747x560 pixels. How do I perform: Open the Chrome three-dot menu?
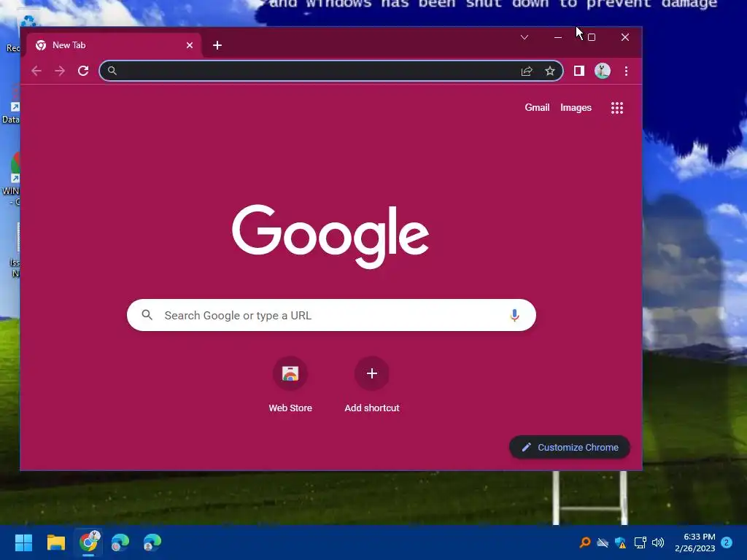[x=626, y=71]
